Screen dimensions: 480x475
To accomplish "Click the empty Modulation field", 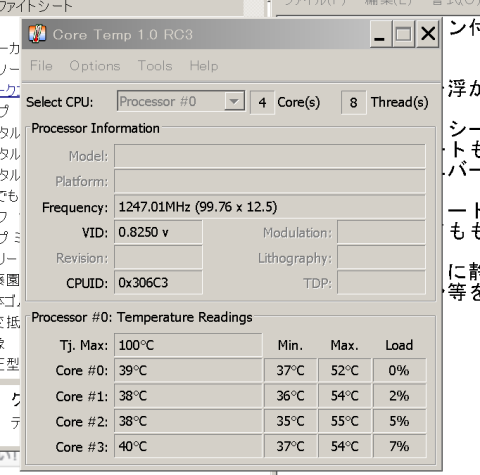I will 381,232.
